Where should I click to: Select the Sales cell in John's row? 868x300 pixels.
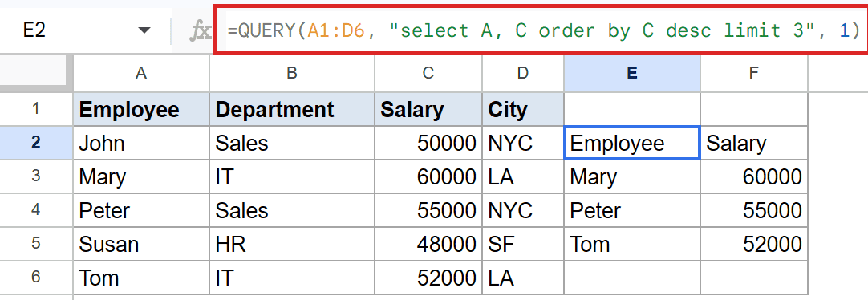click(x=292, y=143)
